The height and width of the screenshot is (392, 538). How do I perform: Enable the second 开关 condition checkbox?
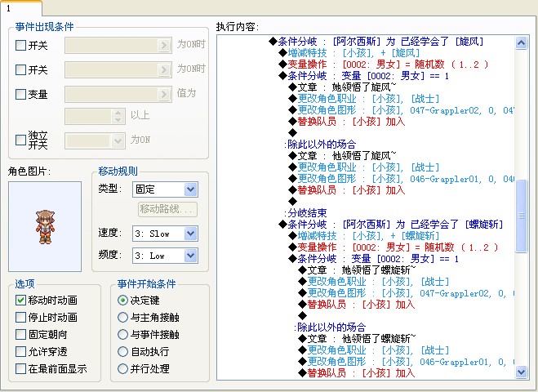coord(21,69)
